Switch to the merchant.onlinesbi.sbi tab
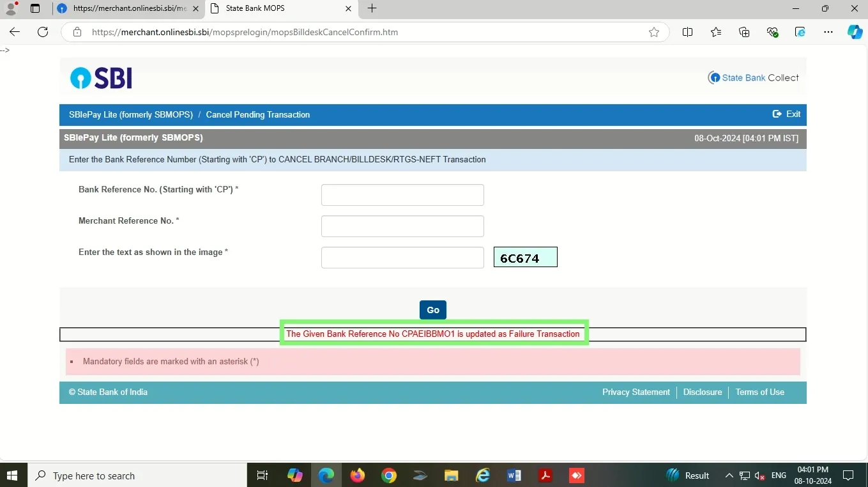 coord(129,8)
